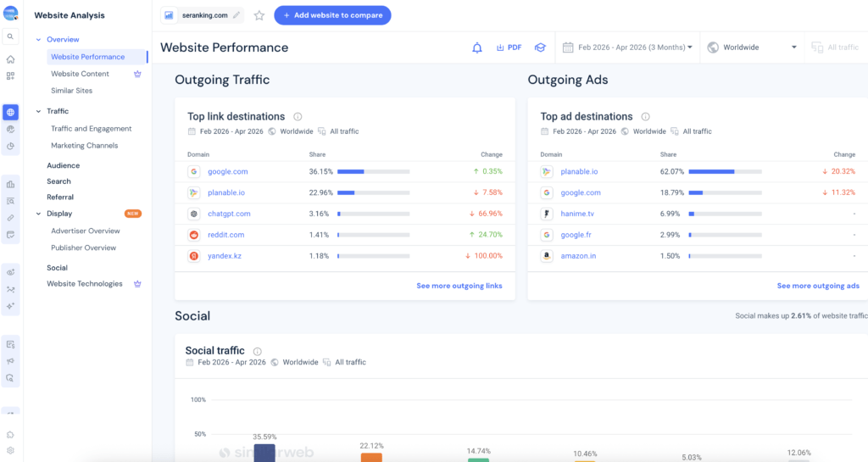Select Website Performance in sidebar

coord(97,57)
